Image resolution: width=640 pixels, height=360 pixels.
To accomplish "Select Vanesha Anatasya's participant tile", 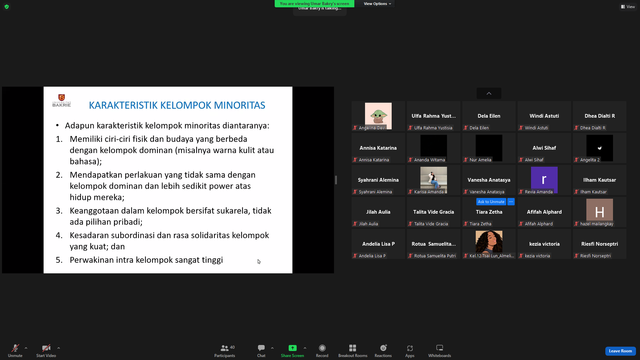I will (x=489, y=180).
